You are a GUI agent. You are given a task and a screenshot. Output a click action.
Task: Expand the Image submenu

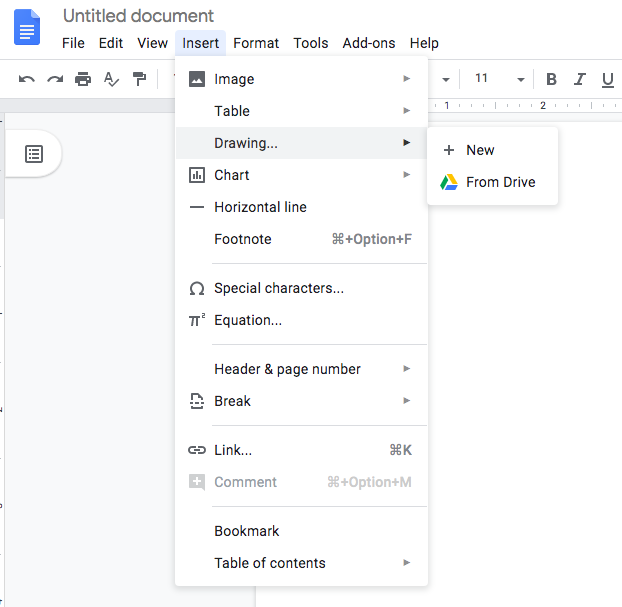click(301, 79)
